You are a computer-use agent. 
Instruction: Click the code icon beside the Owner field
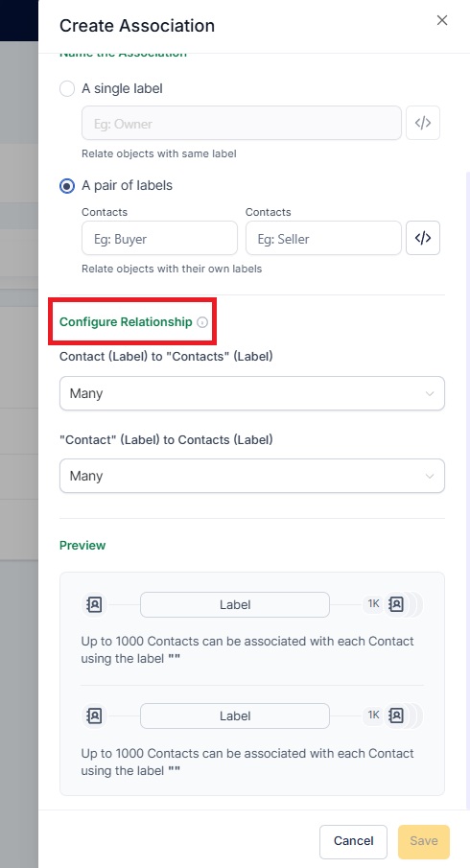click(x=423, y=124)
